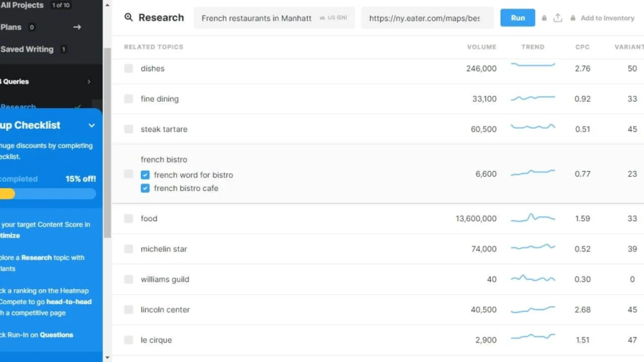Click the 15% off! discount label
Image resolution: width=644 pixels, height=362 pixels.
point(80,179)
